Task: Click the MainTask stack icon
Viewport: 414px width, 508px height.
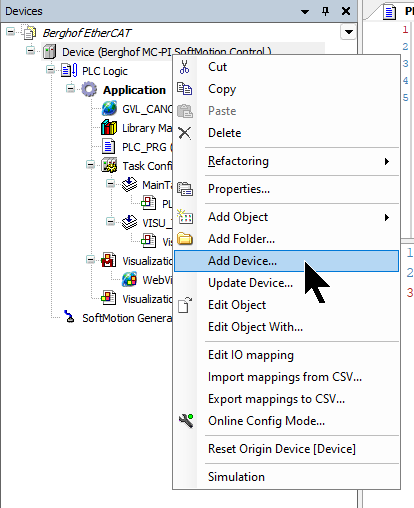Action: tap(129, 184)
